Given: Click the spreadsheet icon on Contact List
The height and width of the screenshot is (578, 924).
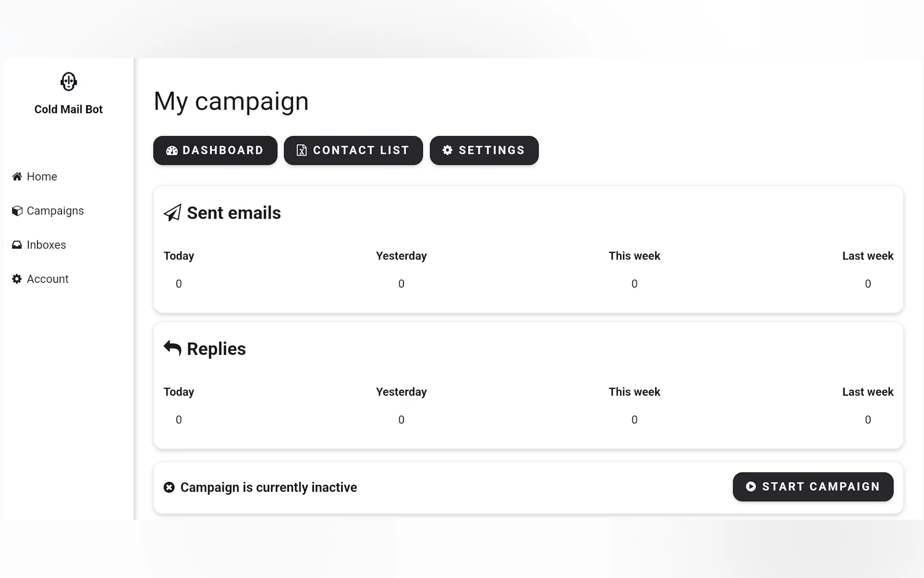Looking at the screenshot, I should click(x=302, y=150).
